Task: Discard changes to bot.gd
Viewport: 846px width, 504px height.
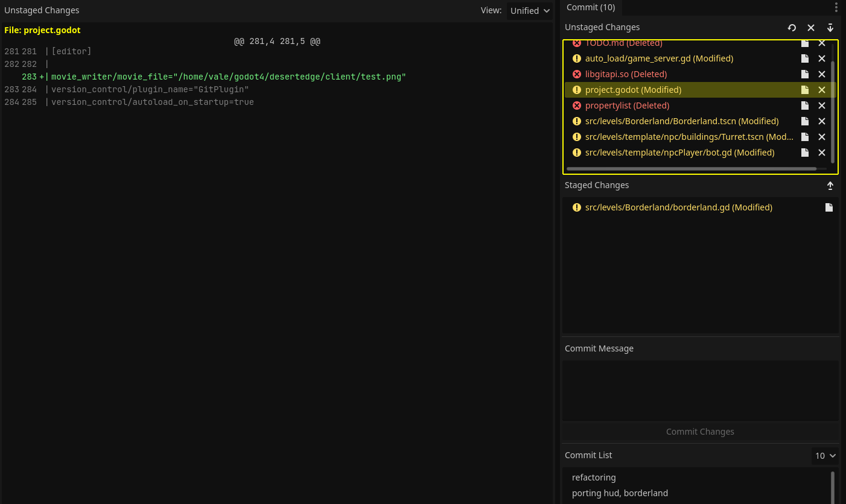Action: click(822, 153)
